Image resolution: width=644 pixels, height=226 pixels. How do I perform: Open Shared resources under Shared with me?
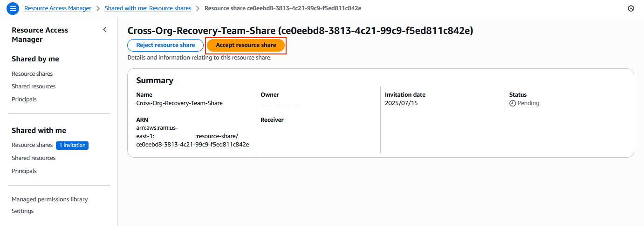tap(34, 158)
